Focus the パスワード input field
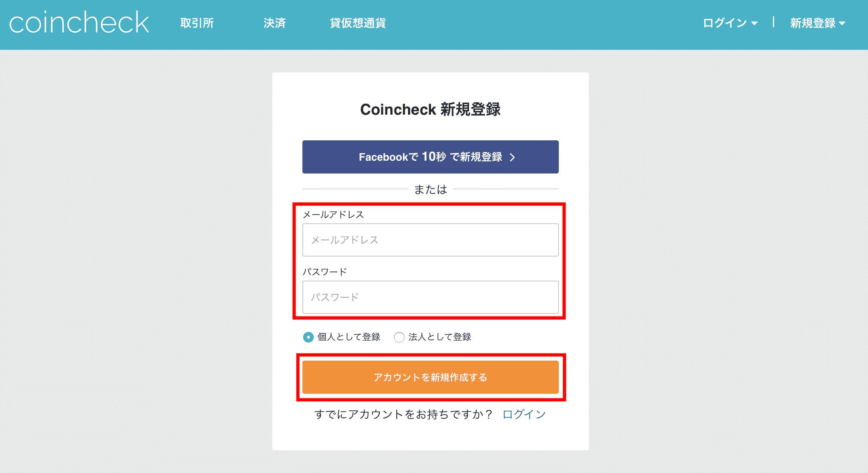Screen dimensions: 868x473 coord(430,297)
